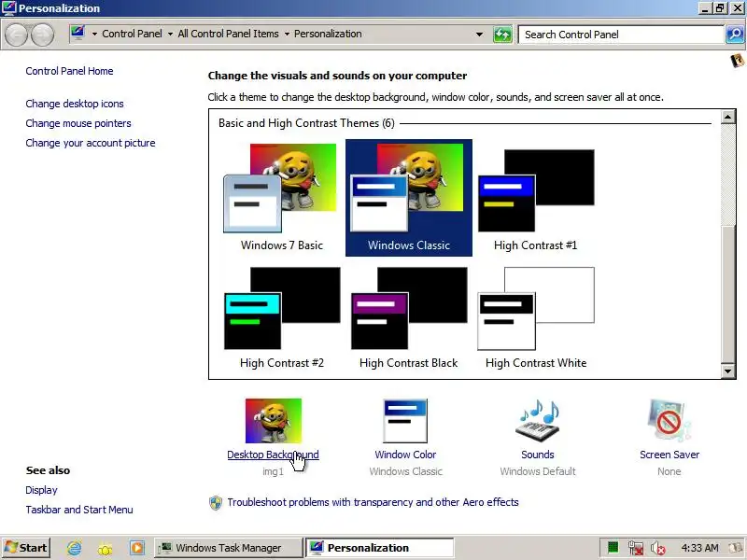Open the address bar history dropdown
The height and width of the screenshot is (560, 747).
point(479,35)
